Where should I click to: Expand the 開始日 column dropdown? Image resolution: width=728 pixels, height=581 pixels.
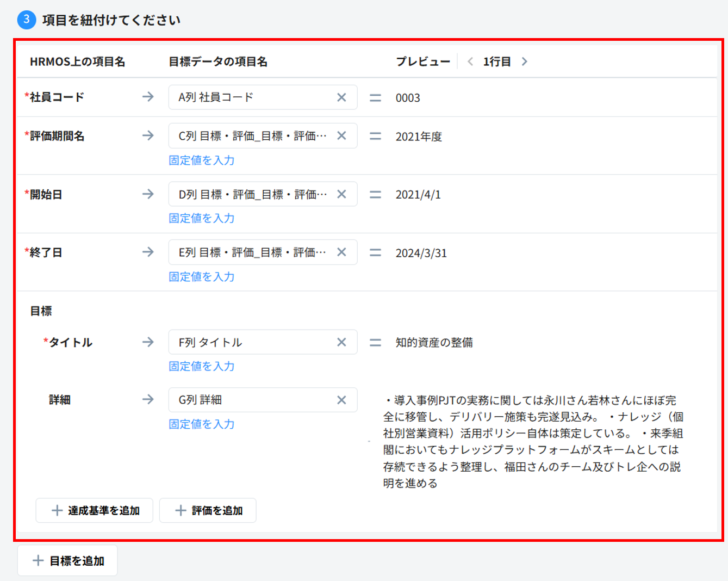[x=253, y=194]
